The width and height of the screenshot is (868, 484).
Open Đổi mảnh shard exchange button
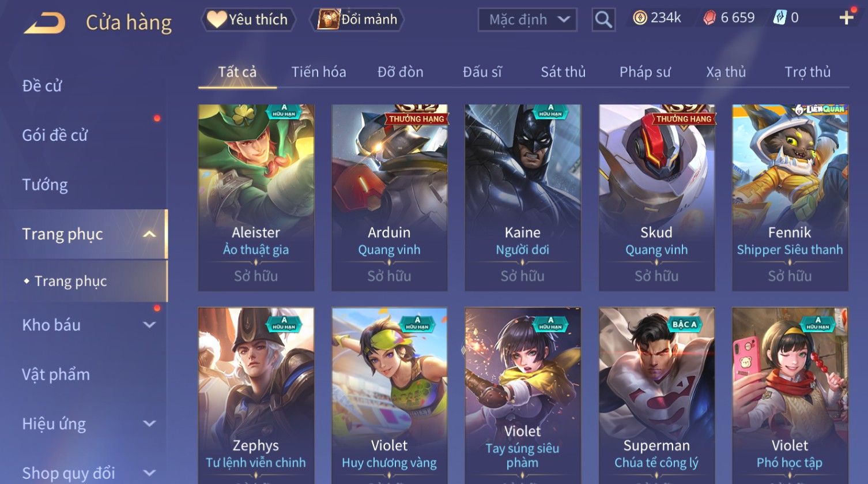[x=357, y=20]
